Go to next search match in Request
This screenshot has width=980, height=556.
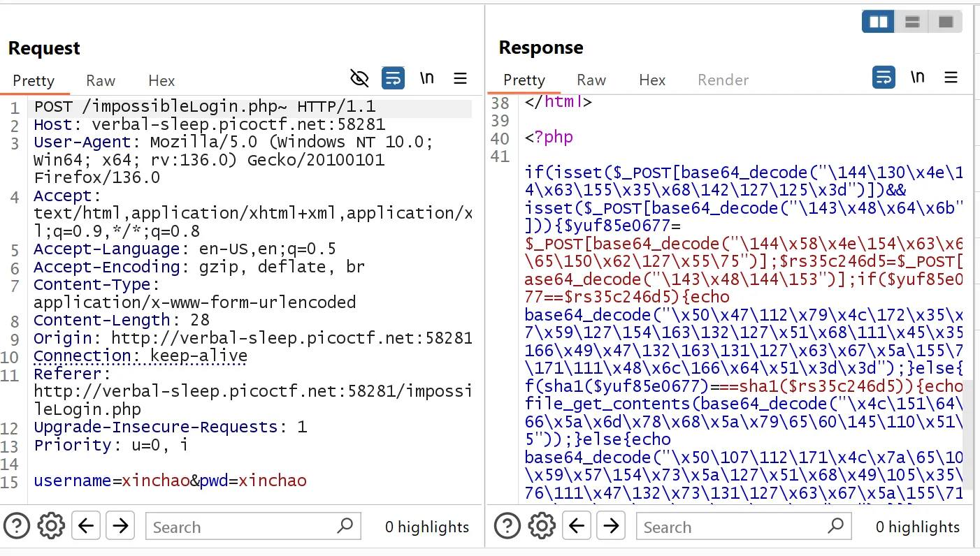(120, 525)
